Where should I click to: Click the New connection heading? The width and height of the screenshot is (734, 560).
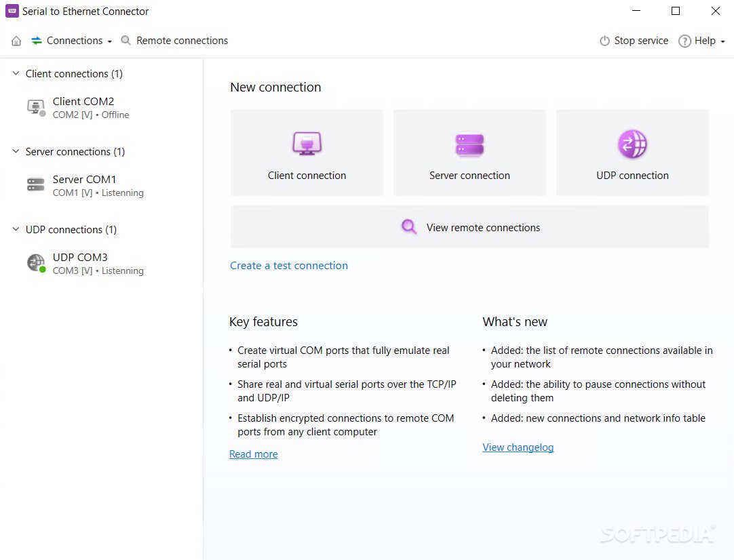(275, 87)
